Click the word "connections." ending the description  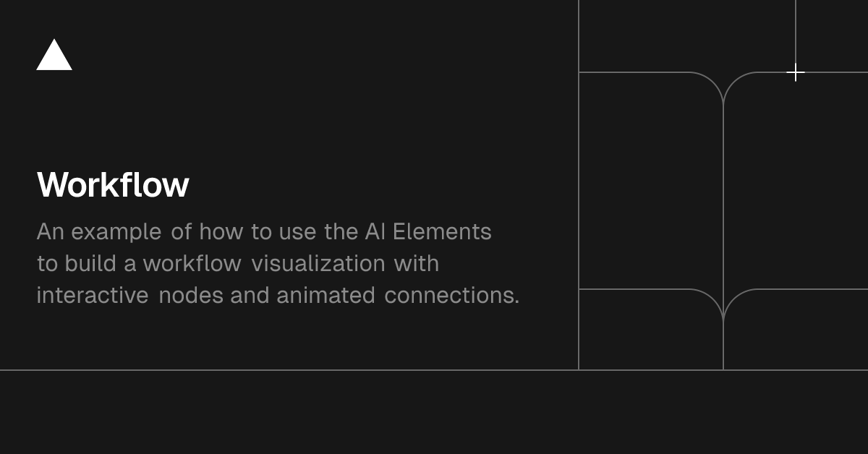tap(451, 296)
